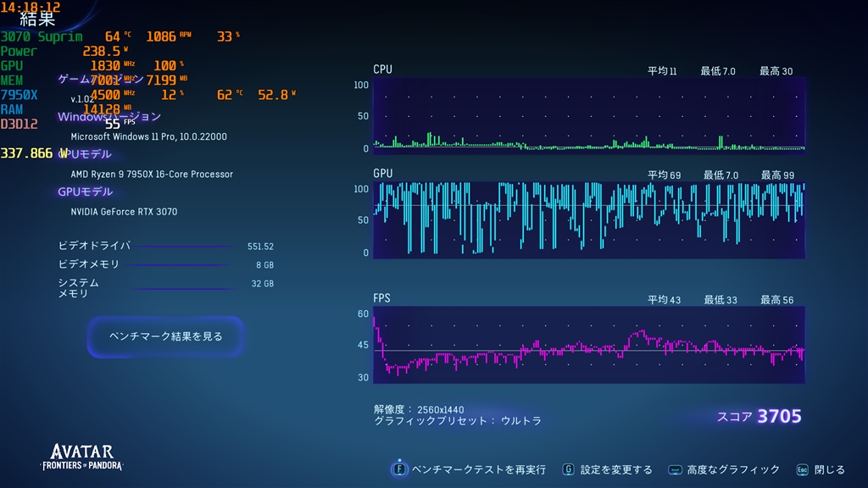The height and width of the screenshot is (488, 868).
Task: Click the ビデオドライバ label
Action: (94, 246)
